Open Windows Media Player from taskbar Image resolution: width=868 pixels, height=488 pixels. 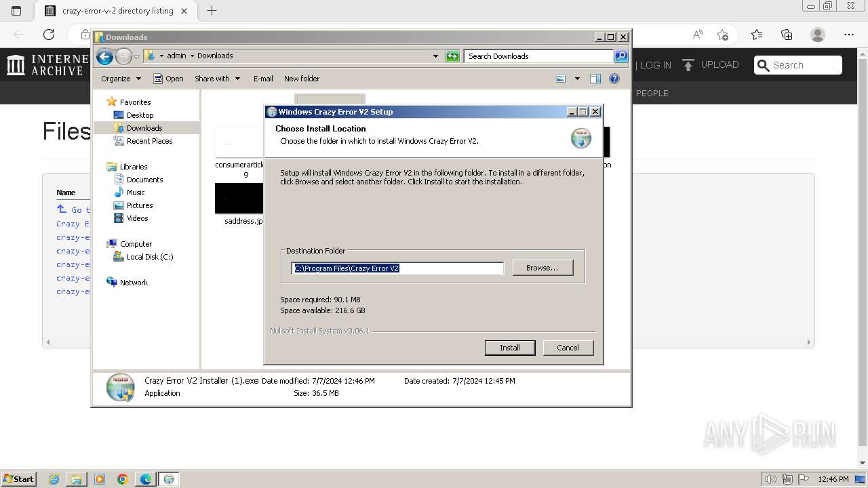[x=100, y=479]
